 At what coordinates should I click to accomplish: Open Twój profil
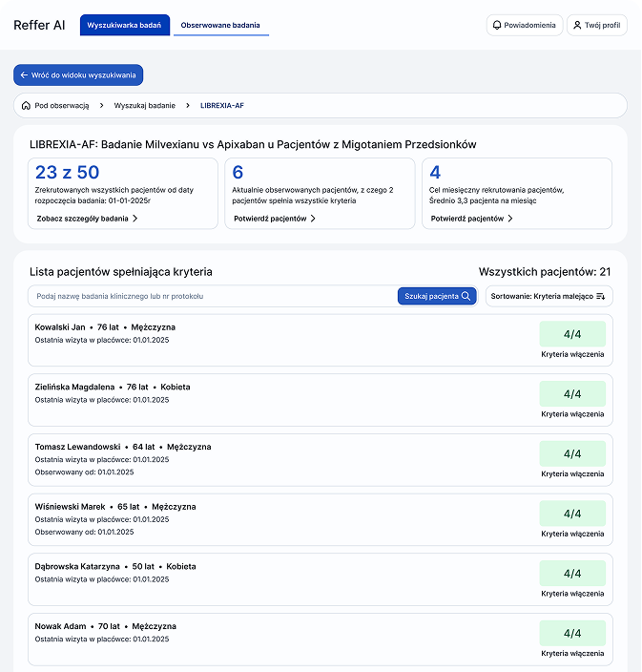click(597, 25)
